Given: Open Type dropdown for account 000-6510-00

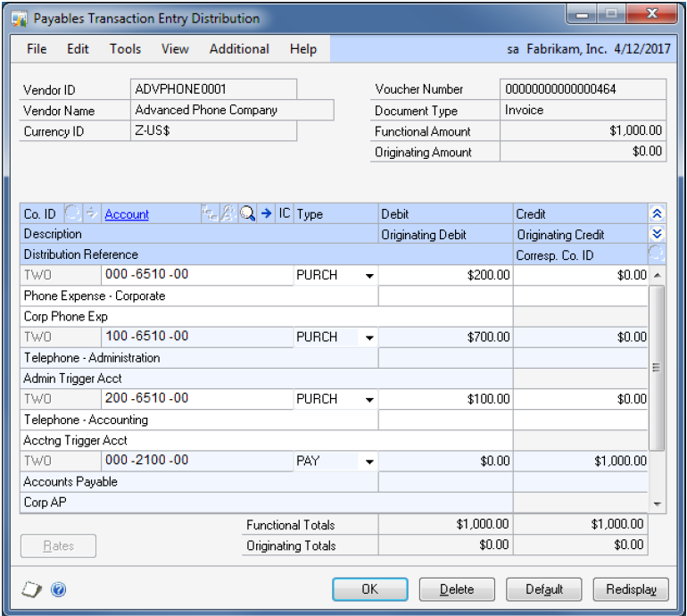Looking at the screenshot, I should point(369,276).
